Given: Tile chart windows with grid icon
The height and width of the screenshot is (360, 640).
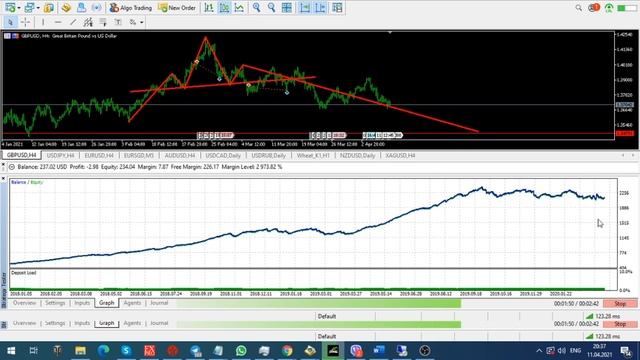Looking at the screenshot, I should [287, 7].
